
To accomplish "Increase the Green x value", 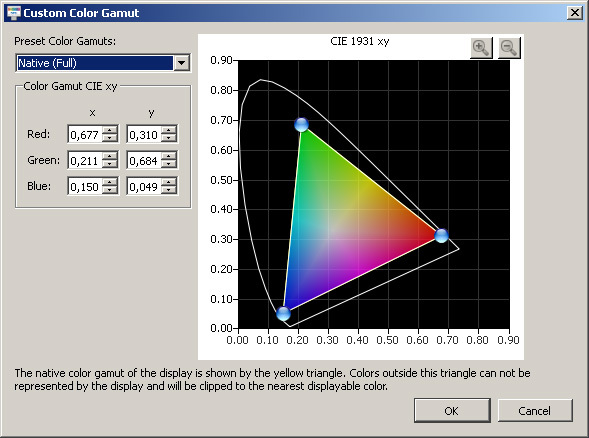I will point(110,156).
